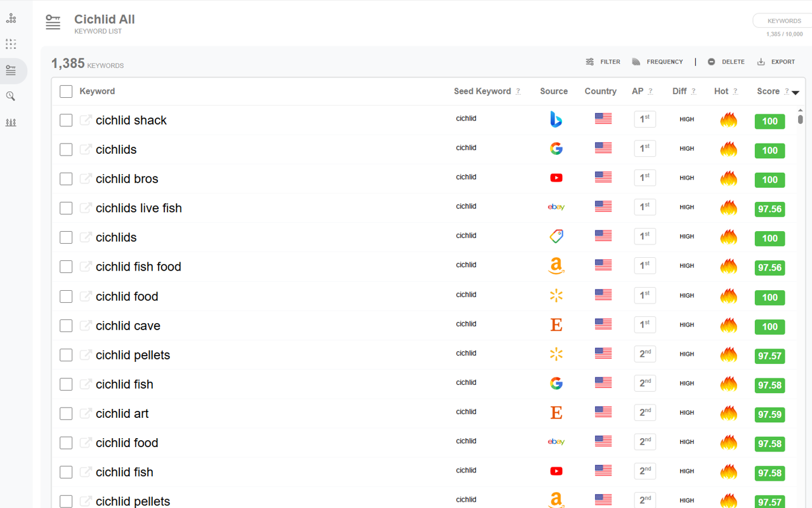Check the box for cichlid bros
The height and width of the screenshot is (508, 812).
[66, 179]
